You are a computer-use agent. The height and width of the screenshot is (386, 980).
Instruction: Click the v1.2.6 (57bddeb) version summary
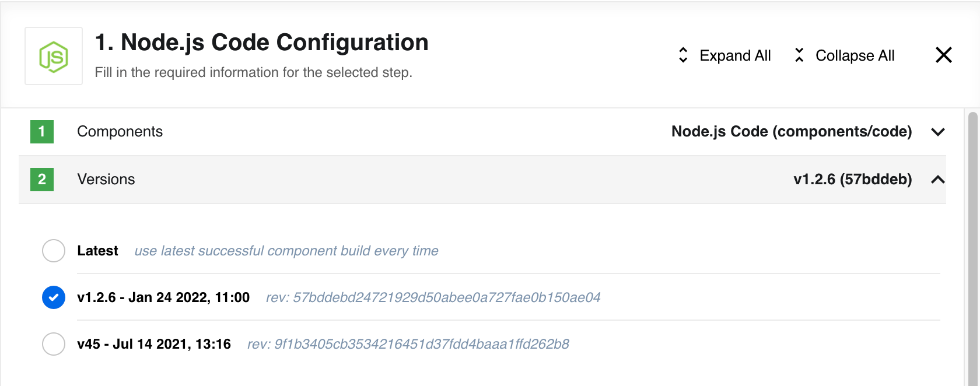click(853, 180)
